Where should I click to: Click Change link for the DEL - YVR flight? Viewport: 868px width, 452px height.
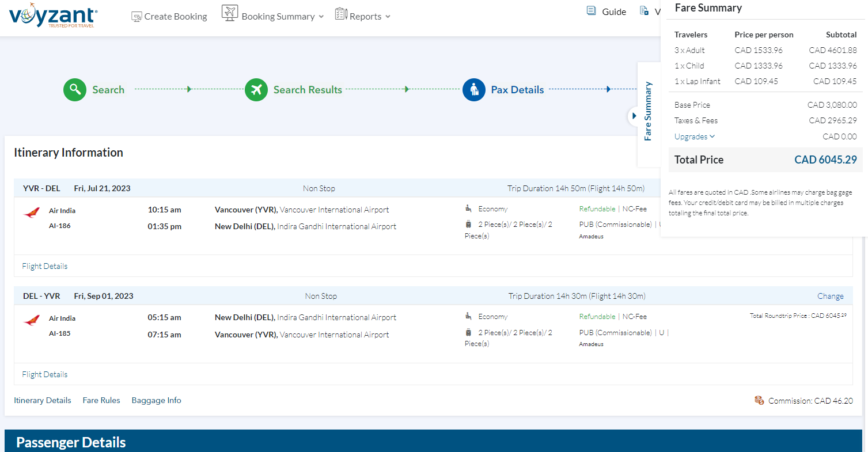[x=830, y=296]
